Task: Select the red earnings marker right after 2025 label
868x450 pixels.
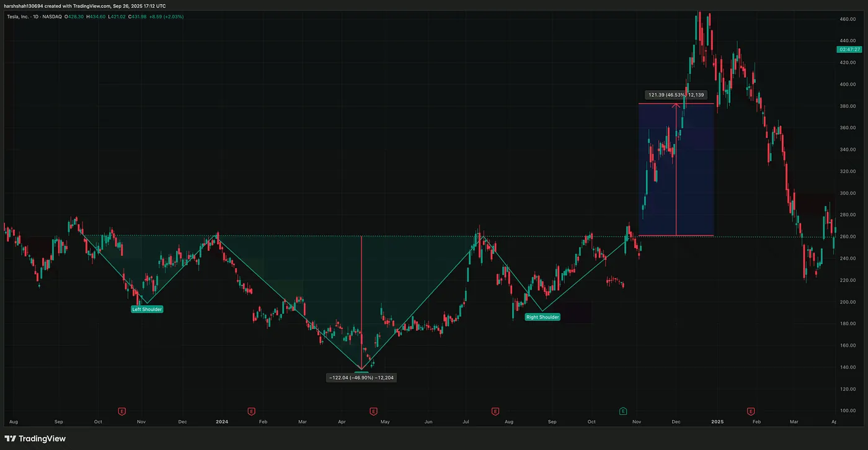Action: click(751, 411)
